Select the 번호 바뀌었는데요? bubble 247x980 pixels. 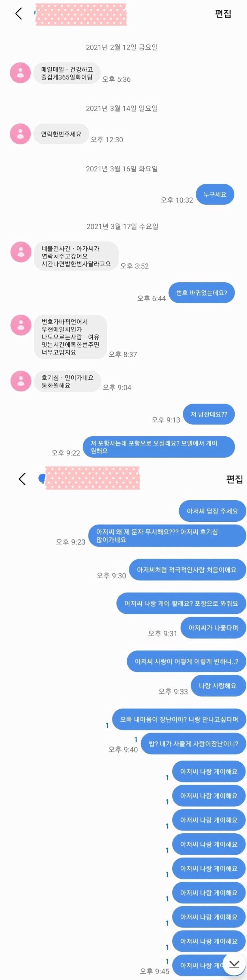(202, 293)
